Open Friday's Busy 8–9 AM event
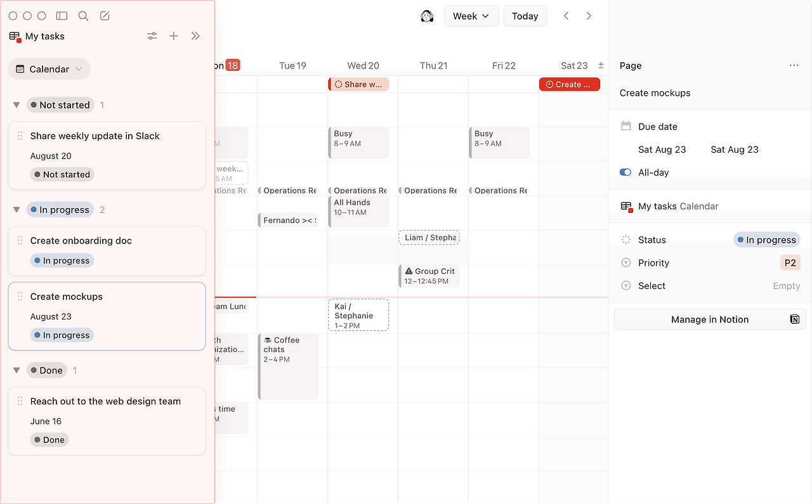This screenshot has height=504, width=812. [499, 143]
